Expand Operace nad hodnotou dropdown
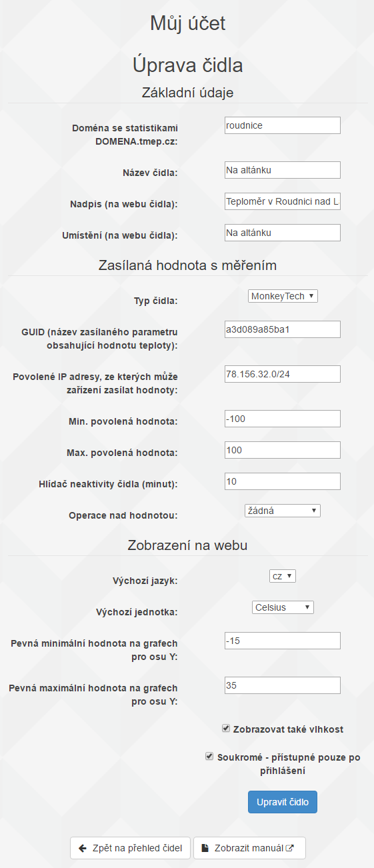This screenshot has width=374, height=868. (283, 511)
